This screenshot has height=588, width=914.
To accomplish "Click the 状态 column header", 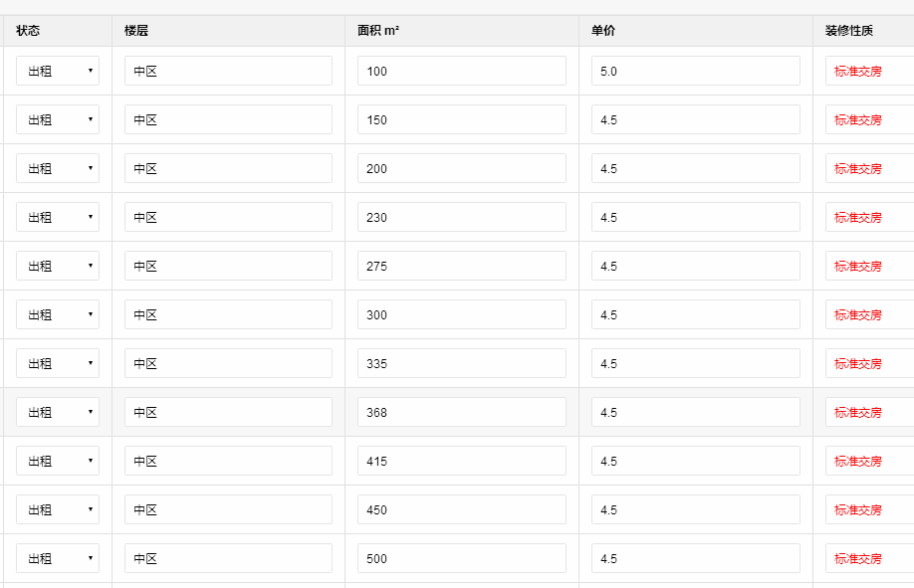I will point(28,31).
